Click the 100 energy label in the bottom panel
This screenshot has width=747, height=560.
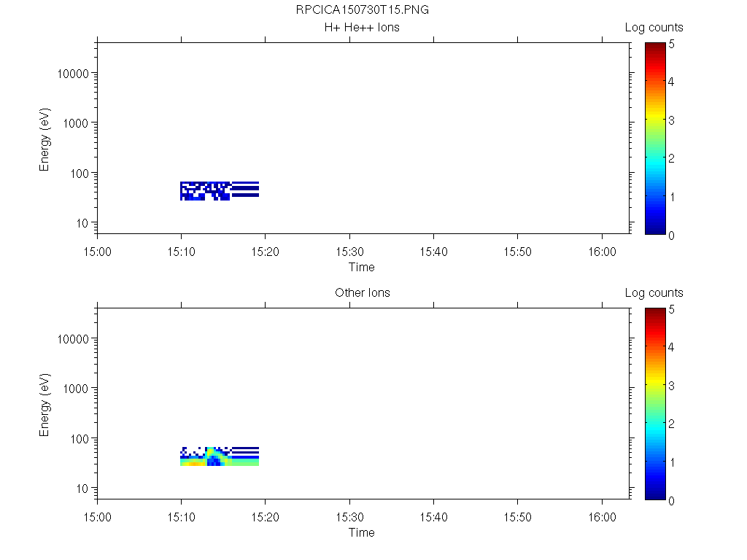pyautogui.click(x=80, y=438)
